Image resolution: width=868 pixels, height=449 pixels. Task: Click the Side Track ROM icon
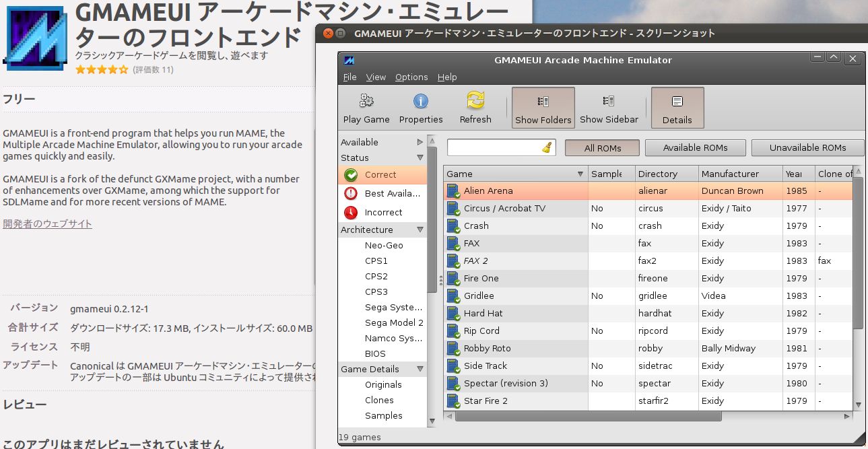[x=453, y=366]
